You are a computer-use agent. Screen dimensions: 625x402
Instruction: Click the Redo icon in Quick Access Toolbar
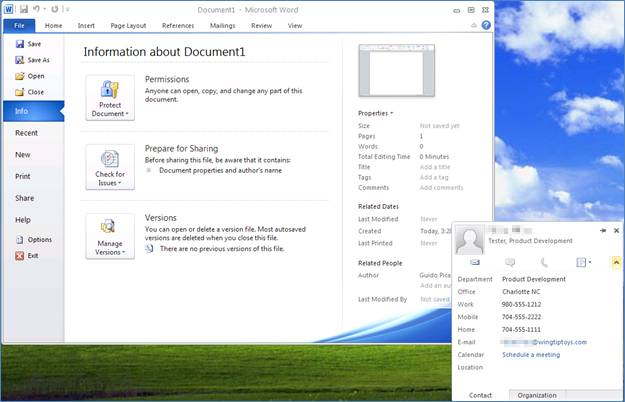coord(55,9)
